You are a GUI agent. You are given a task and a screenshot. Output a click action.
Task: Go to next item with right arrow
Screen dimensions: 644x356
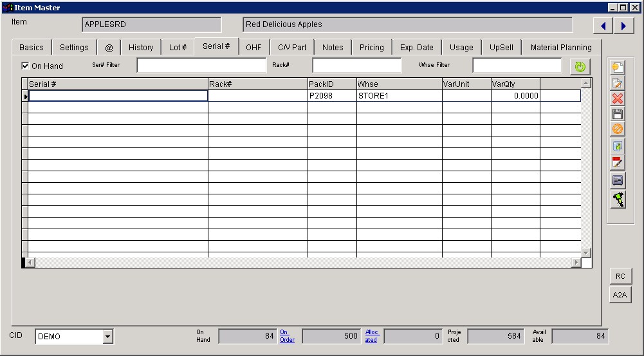tap(623, 26)
